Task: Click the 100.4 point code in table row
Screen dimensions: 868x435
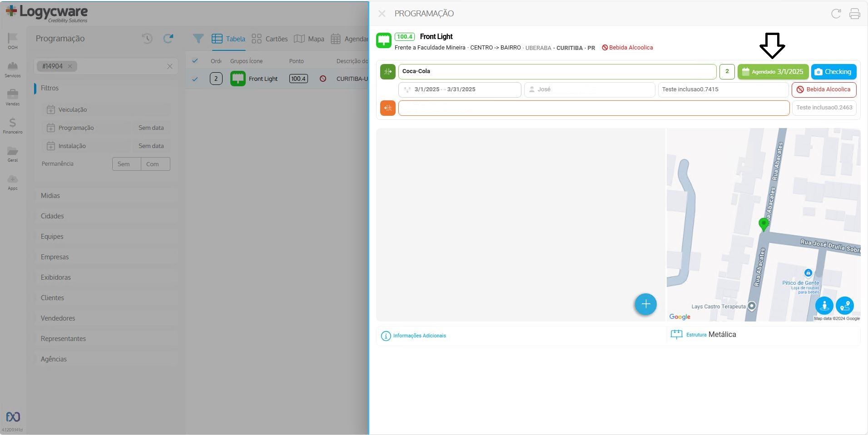Action: [x=298, y=79]
